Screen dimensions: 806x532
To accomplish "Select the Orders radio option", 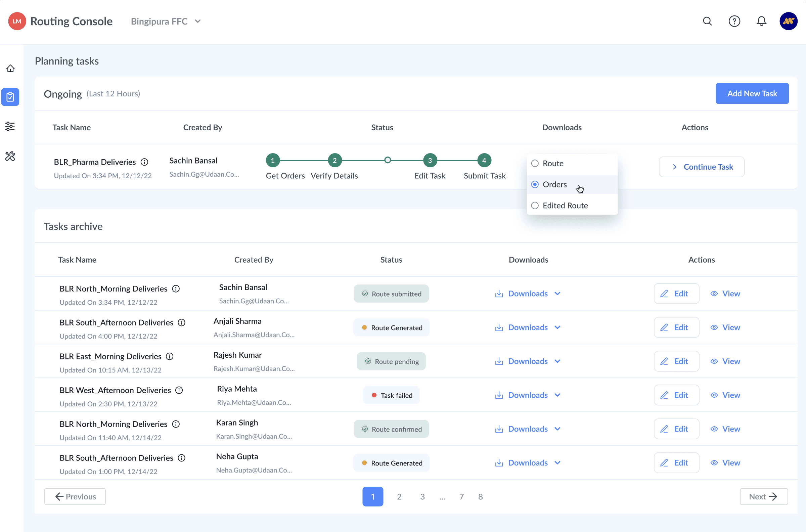I will click(535, 185).
